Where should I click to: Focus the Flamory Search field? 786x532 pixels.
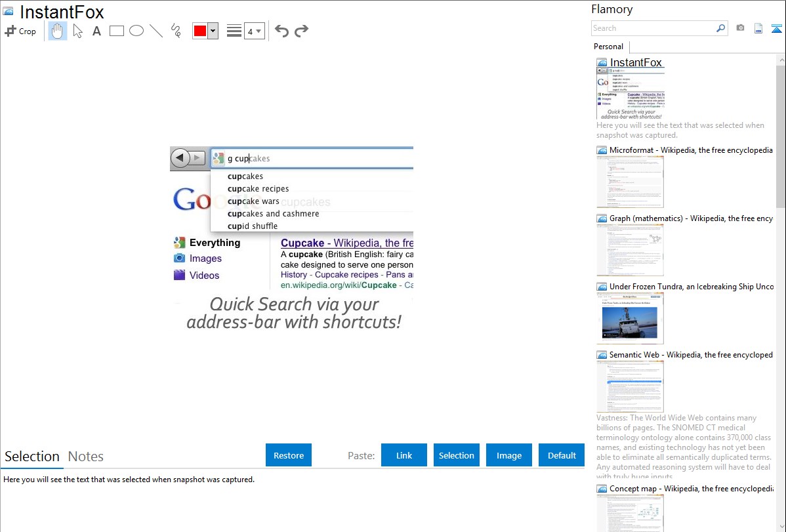coord(653,28)
